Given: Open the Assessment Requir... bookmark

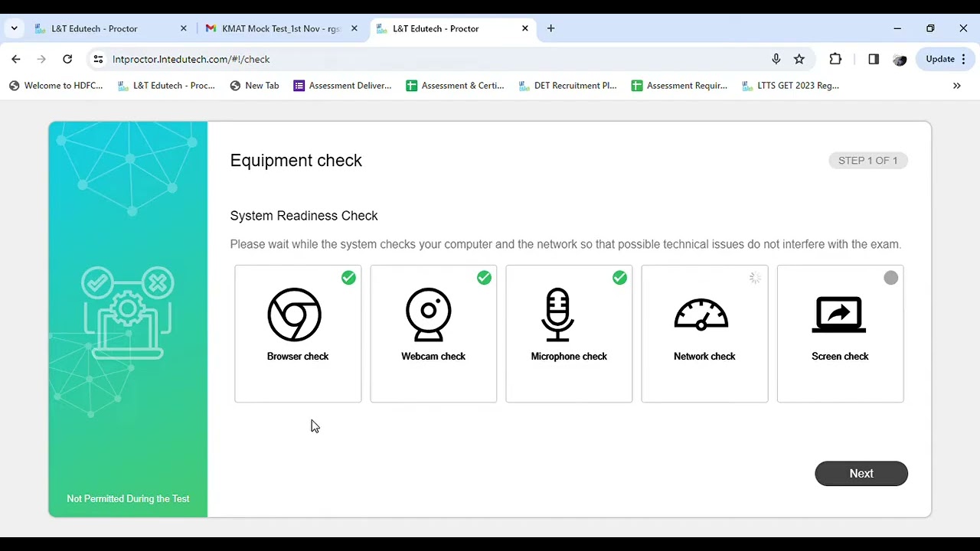Looking at the screenshot, I should (x=679, y=86).
